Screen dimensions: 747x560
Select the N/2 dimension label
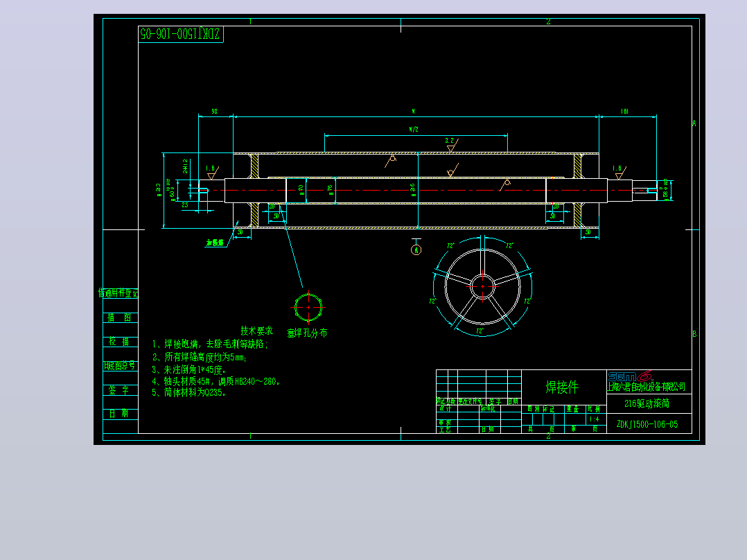pyautogui.click(x=414, y=129)
